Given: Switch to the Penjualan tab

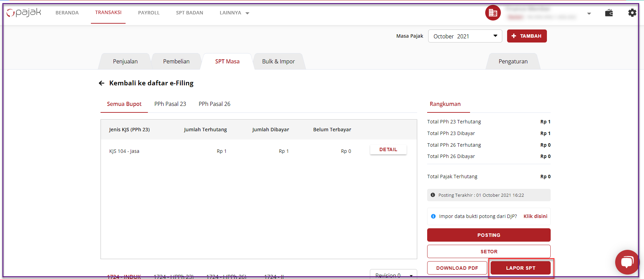Looking at the screenshot, I should [125, 62].
